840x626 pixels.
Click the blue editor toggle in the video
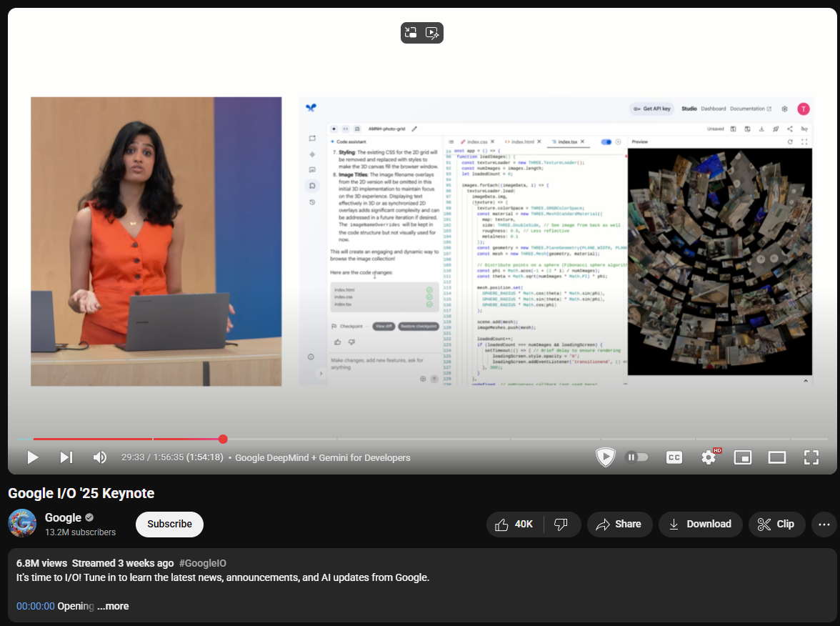(606, 142)
